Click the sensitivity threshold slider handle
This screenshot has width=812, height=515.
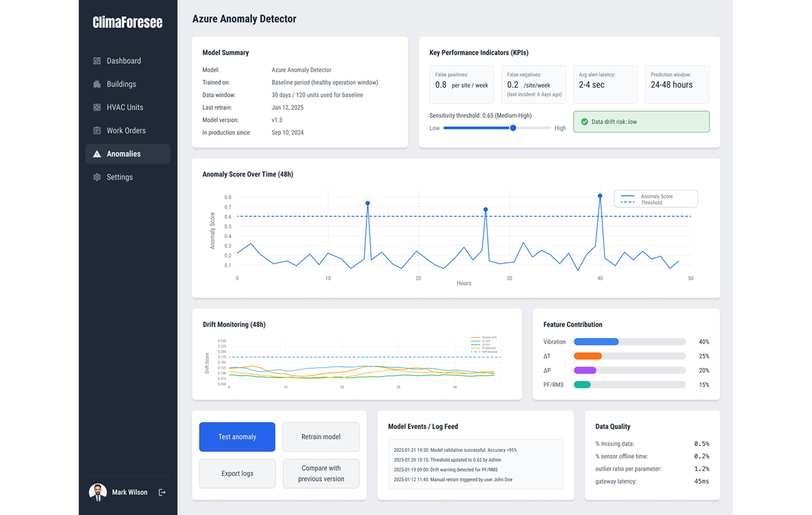tap(513, 128)
